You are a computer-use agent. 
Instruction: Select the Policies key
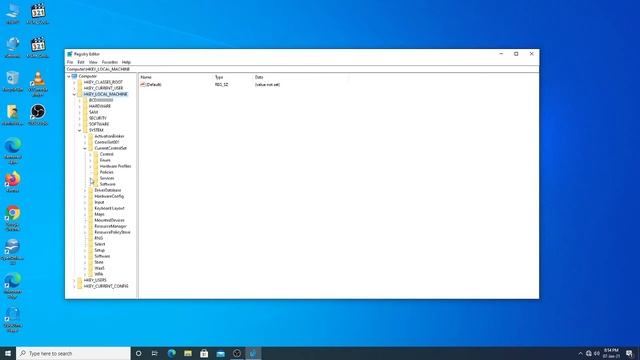point(107,172)
